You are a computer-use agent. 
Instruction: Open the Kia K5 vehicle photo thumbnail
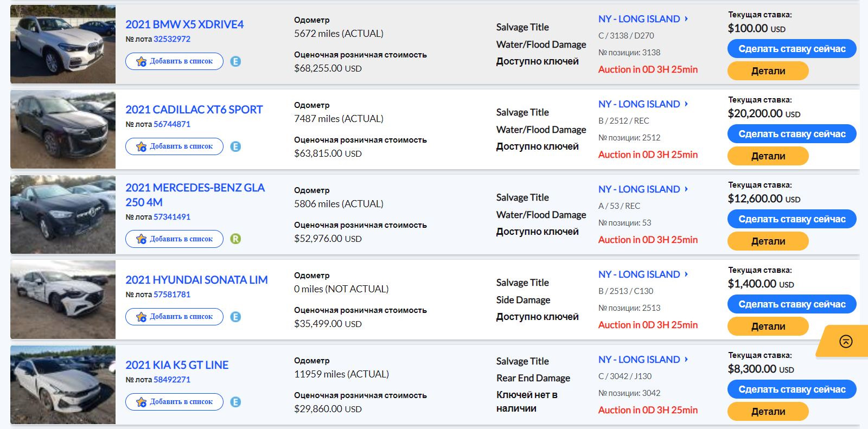pyautogui.click(x=63, y=385)
